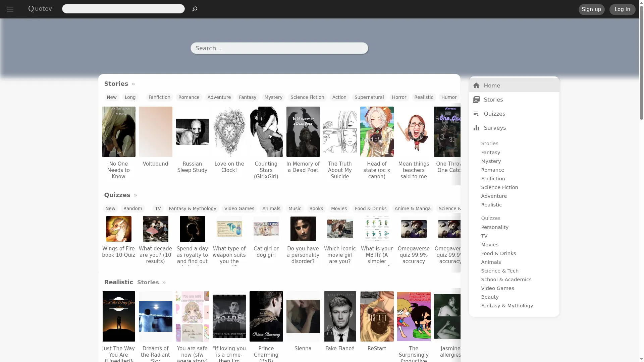The height and width of the screenshot is (362, 644).
Task: Open No One Needs to Know cover
Action: (x=118, y=132)
